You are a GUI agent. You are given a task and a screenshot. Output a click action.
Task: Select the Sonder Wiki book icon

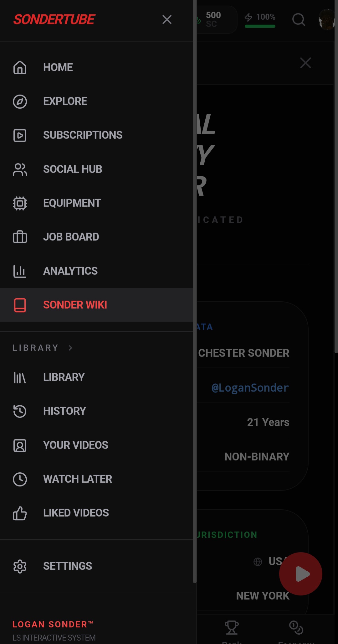pos(20,305)
